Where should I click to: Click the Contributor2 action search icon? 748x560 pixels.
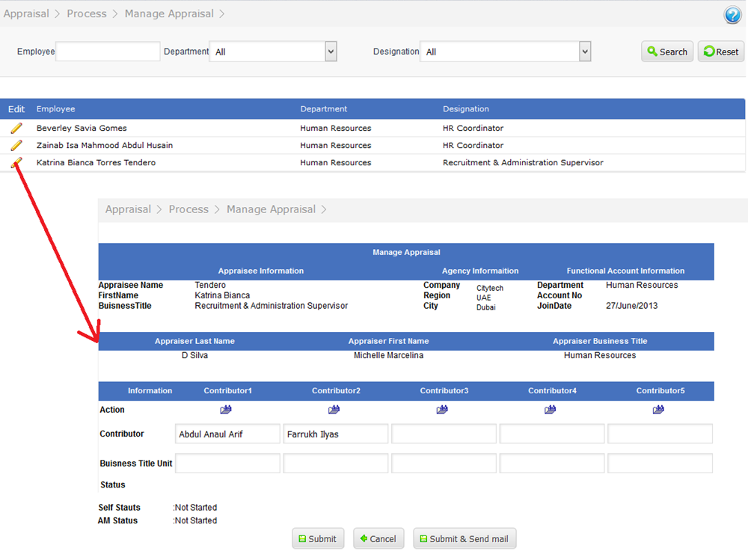pos(334,409)
